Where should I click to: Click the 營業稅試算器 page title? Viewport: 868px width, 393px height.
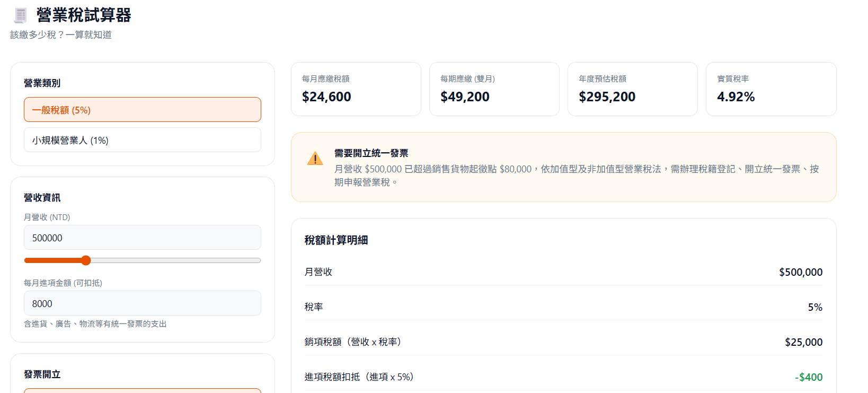pos(84,15)
